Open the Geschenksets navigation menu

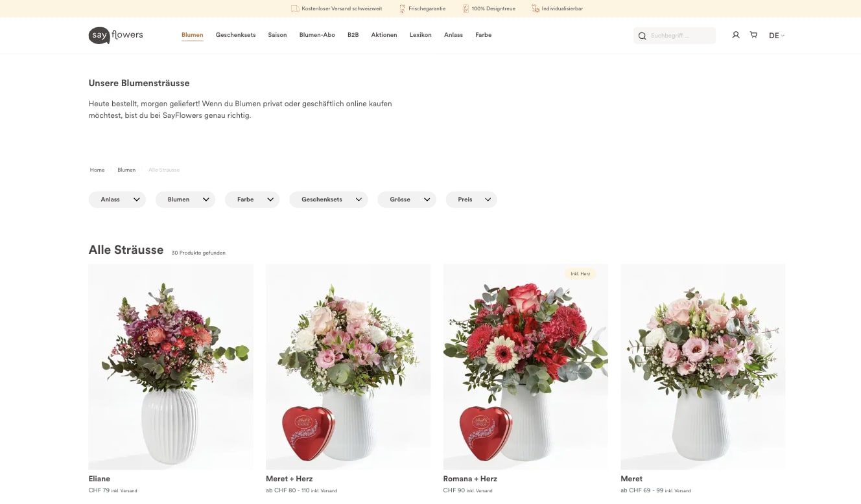click(236, 35)
